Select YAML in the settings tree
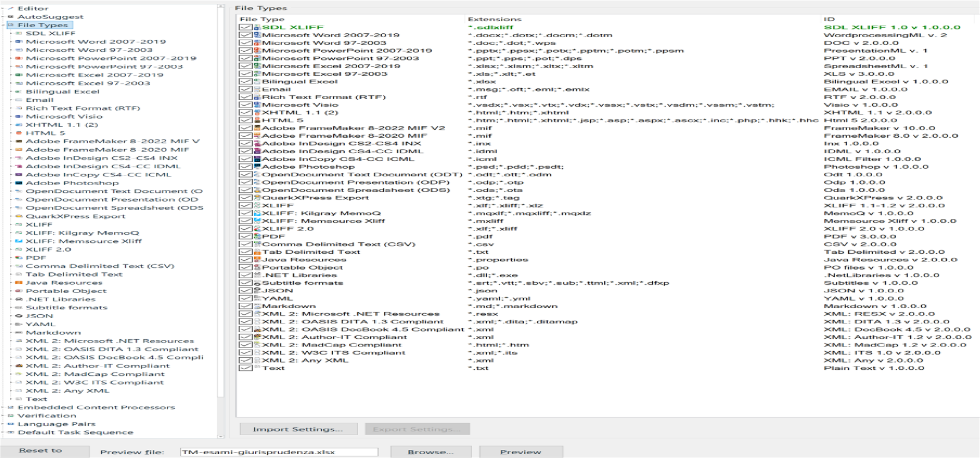This screenshot has width=980, height=458. click(x=41, y=325)
